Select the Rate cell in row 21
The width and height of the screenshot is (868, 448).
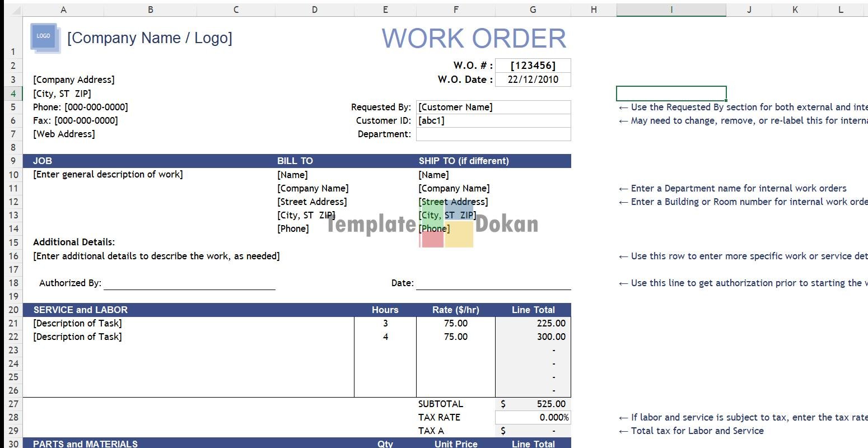pyautogui.click(x=455, y=323)
